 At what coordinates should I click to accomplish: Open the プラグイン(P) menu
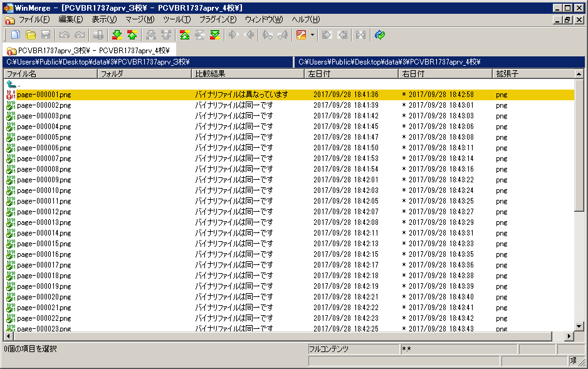(x=218, y=19)
